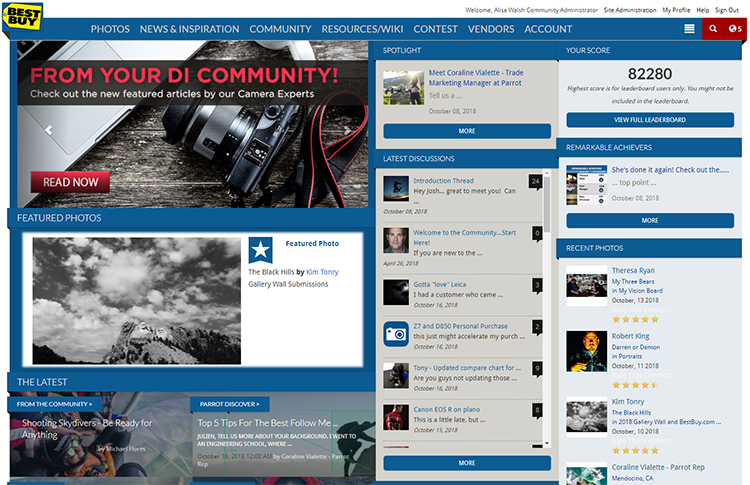Click the READ NOW button
This screenshot has width=750, height=485.
(x=70, y=182)
